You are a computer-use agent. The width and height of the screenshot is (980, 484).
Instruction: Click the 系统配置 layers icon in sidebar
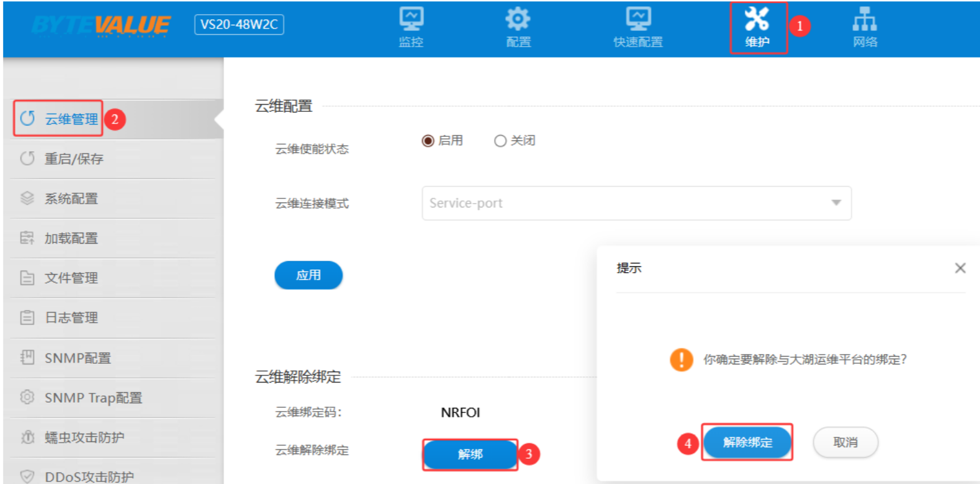coord(27,198)
